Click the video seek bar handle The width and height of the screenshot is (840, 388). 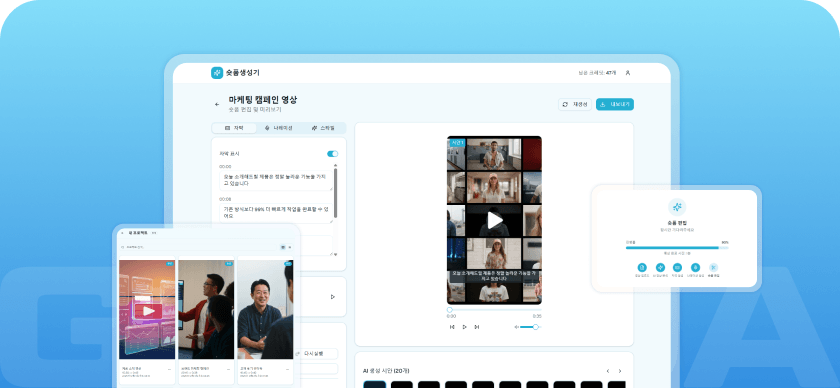(x=449, y=310)
